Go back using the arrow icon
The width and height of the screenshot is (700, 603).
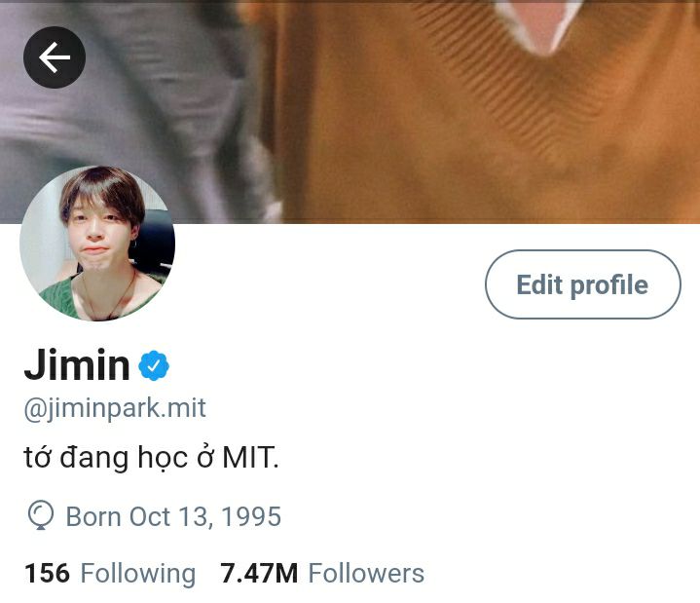55,57
